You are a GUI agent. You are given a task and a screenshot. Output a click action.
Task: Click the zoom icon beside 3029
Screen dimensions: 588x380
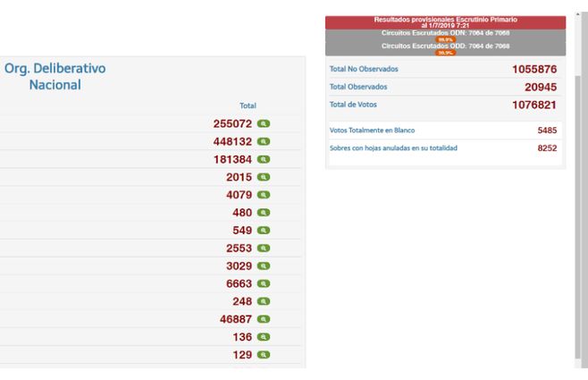(264, 266)
